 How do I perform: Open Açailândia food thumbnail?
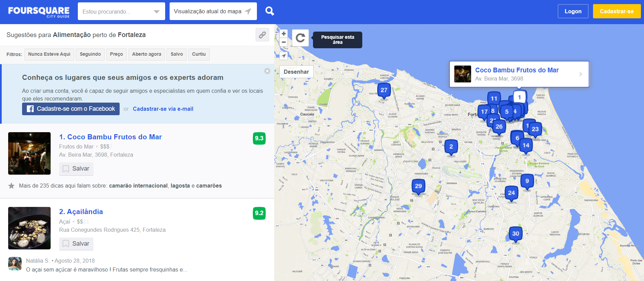[29, 228]
